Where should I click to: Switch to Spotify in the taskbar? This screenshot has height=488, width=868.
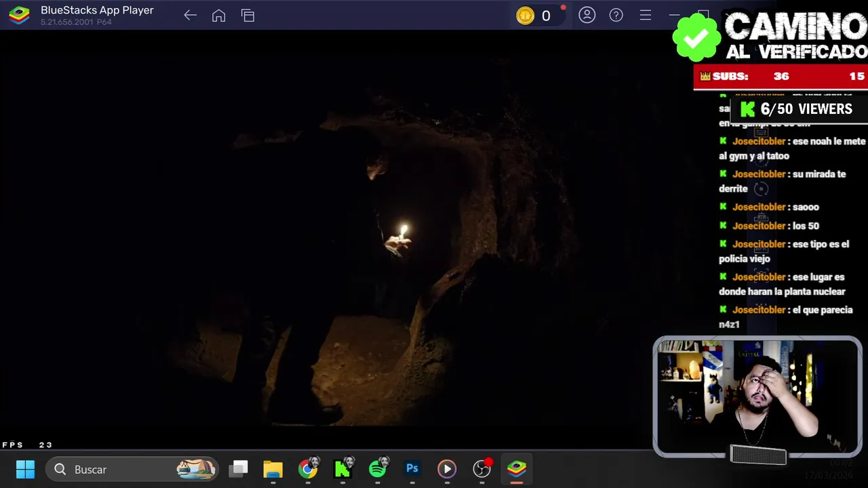click(x=378, y=469)
